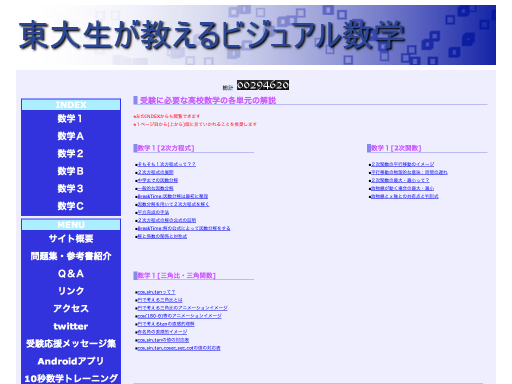Click the 東大生が教えるビジュアル数学 banner

[256, 35]
